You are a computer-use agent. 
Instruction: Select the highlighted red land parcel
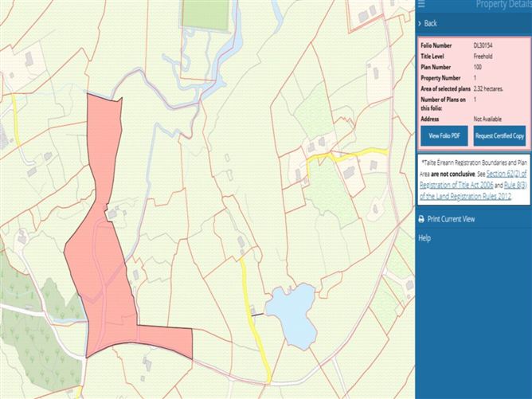100,271
